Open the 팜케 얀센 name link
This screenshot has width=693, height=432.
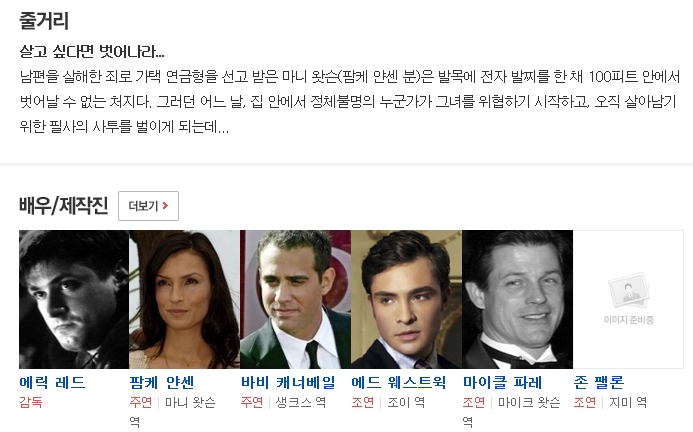pyautogui.click(x=162, y=382)
